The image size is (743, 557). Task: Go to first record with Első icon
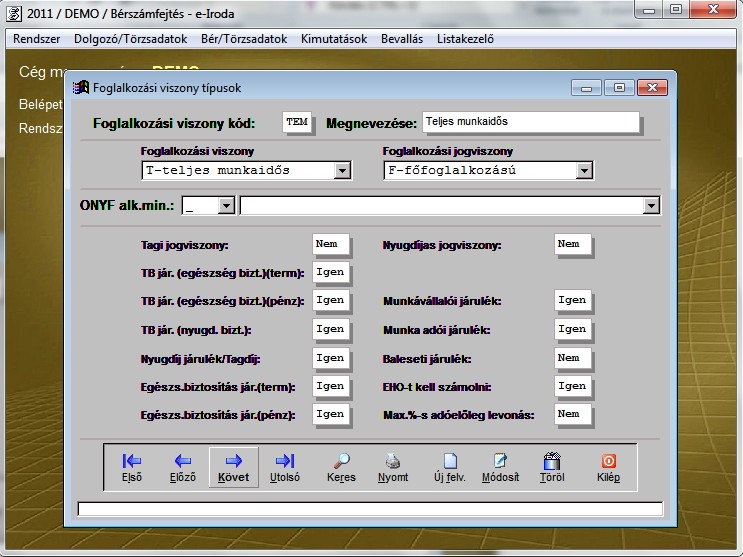[x=132, y=467]
